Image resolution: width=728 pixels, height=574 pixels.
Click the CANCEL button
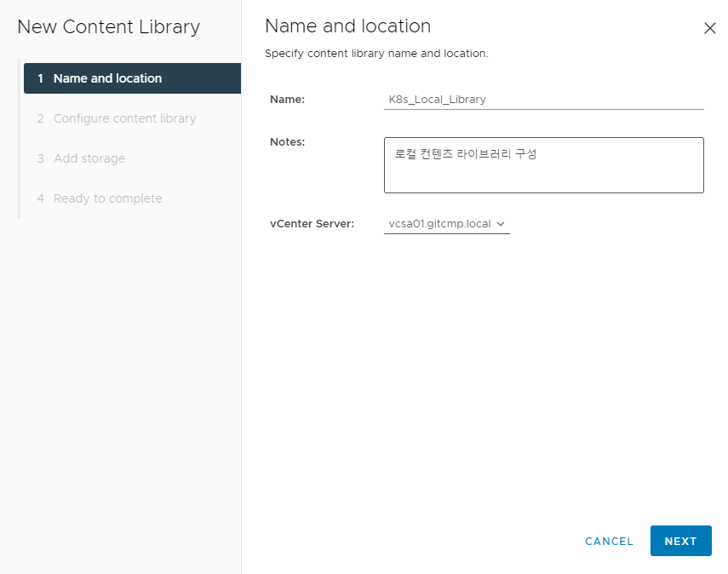(609, 541)
